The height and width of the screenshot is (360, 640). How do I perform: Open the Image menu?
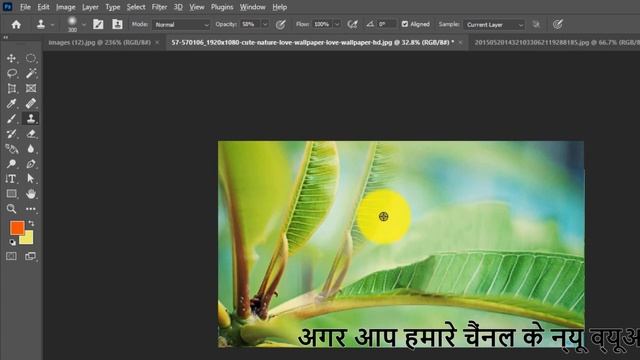click(66, 7)
